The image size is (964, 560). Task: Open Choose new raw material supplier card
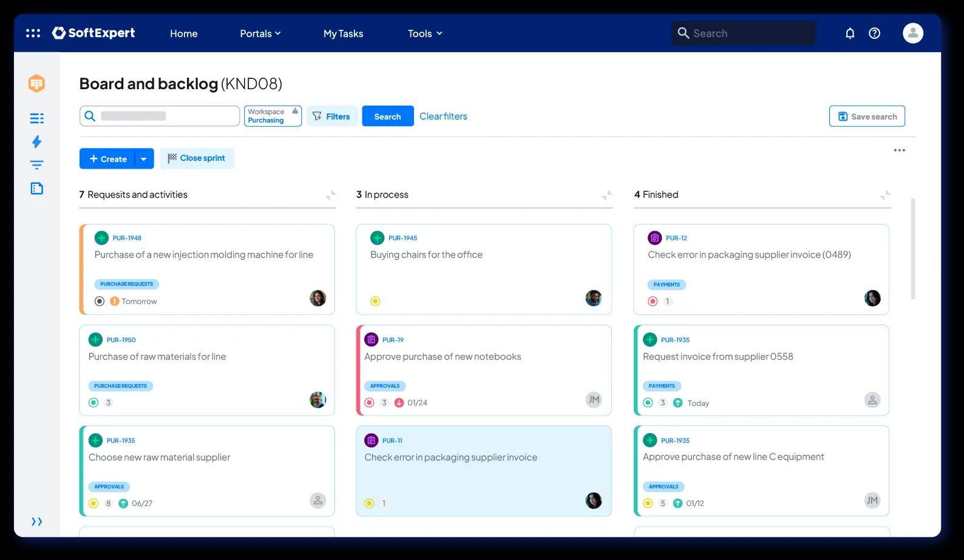point(207,471)
